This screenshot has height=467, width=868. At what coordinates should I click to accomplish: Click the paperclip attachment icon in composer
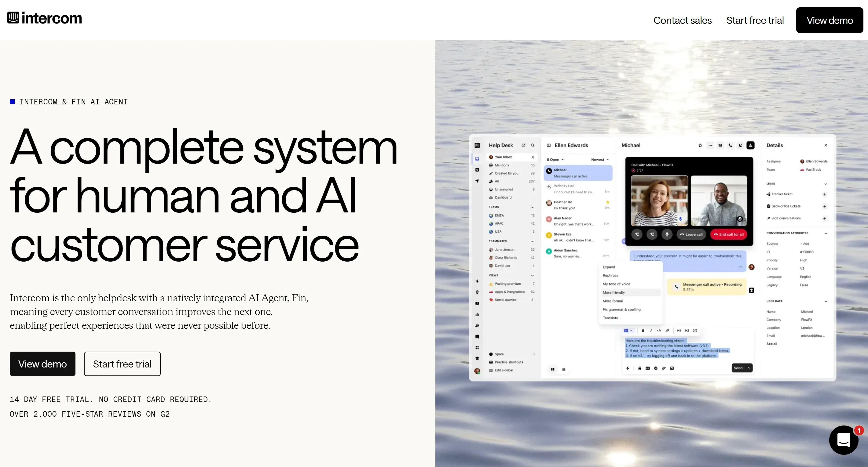pyautogui.click(x=664, y=368)
